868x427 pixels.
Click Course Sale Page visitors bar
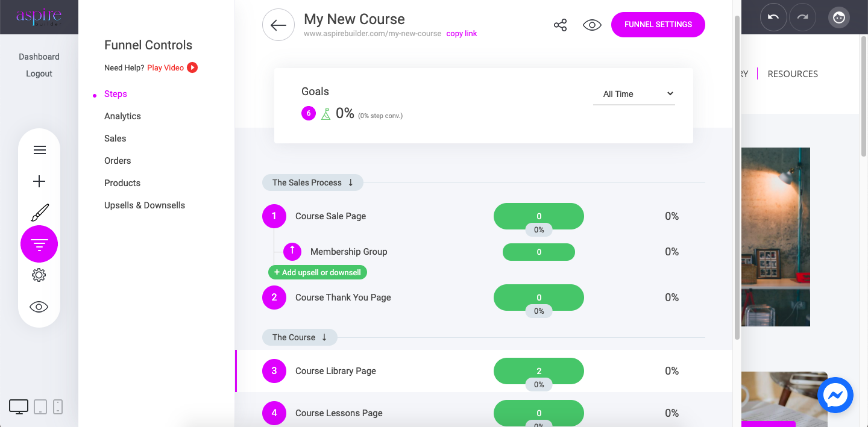click(539, 216)
